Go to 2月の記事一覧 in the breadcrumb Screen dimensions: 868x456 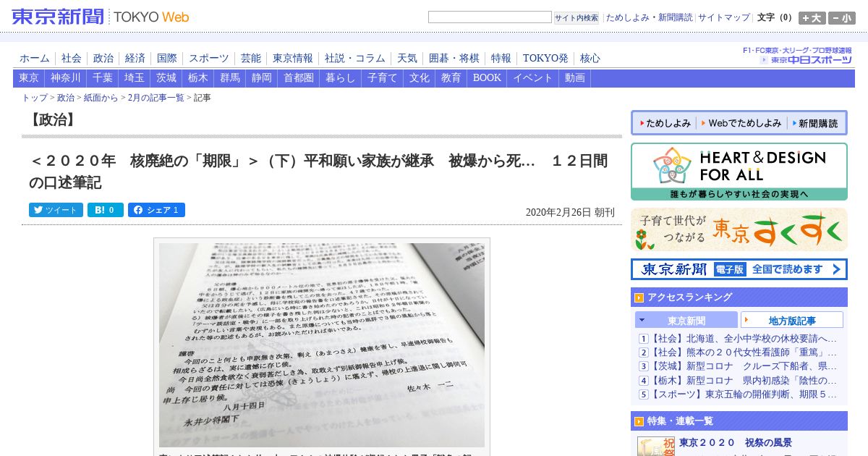point(156,98)
